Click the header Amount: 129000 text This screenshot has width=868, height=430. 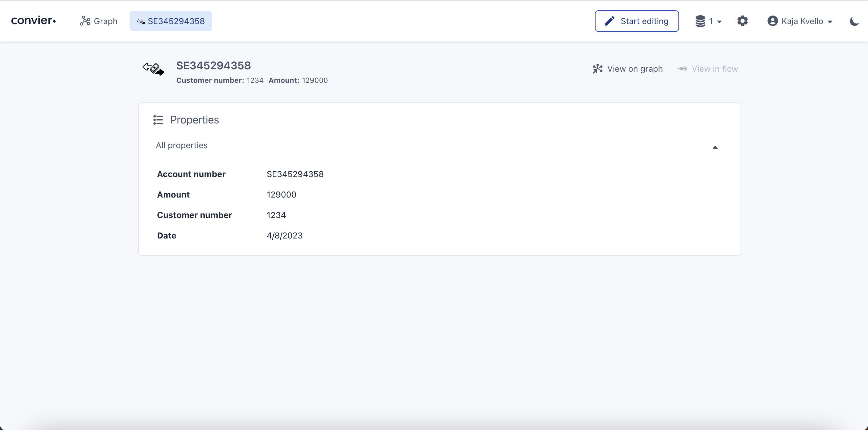point(298,80)
